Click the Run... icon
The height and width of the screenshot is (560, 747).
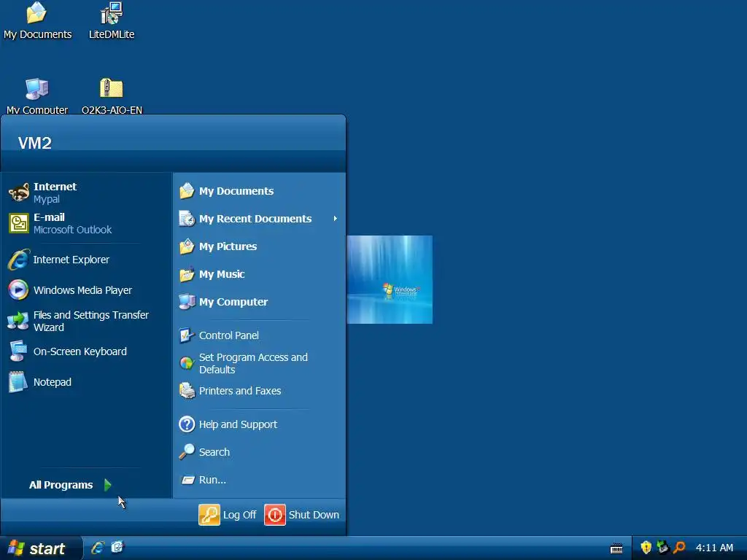click(x=187, y=480)
